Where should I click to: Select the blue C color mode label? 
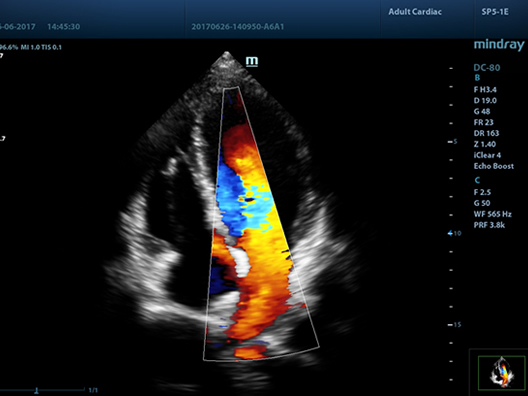pos(477,180)
